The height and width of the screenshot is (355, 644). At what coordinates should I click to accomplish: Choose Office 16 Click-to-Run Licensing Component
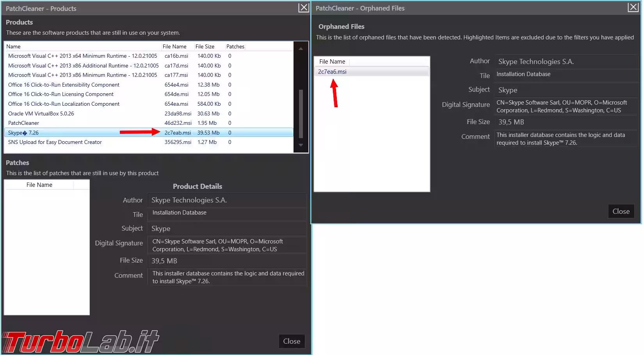[61, 94]
